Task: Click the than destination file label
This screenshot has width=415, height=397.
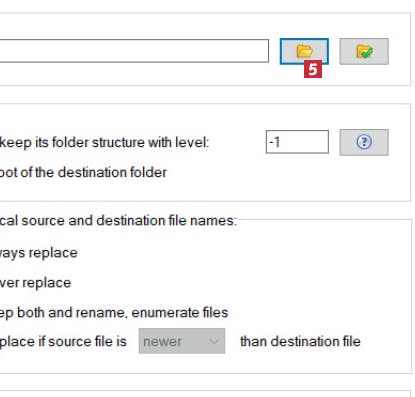Action: (x=300, y=341)
